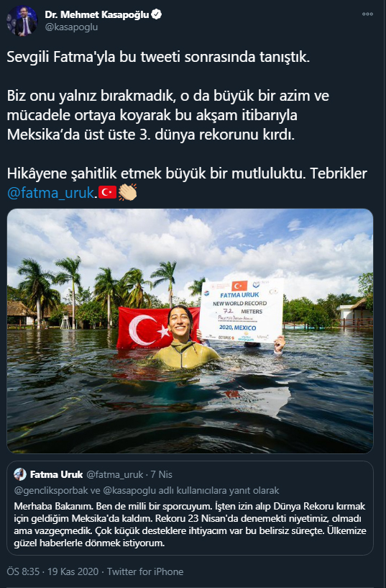Click Fatma Uruk's small avatar in quoted tweet
The height and width of the screenshot is (588, 386).
pyautogui.click(x=20, y=474)
